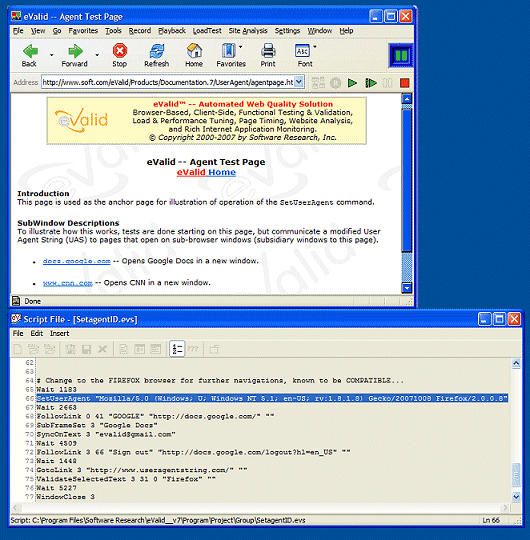Open the Settings menu
Viewport: 530px width, 540px height.
[287, 31]
